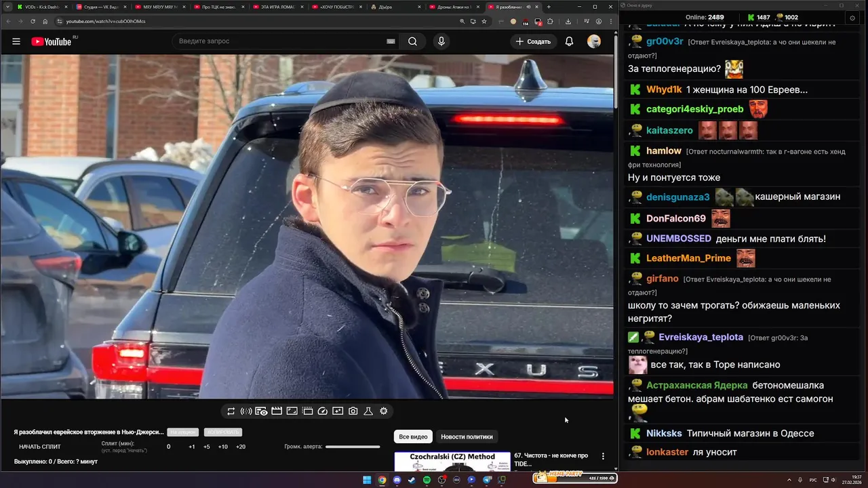The height and width of the screenshot is (488, 868).
Task: Click username DonFalcon69 in chat
Action: click(676, 218)
